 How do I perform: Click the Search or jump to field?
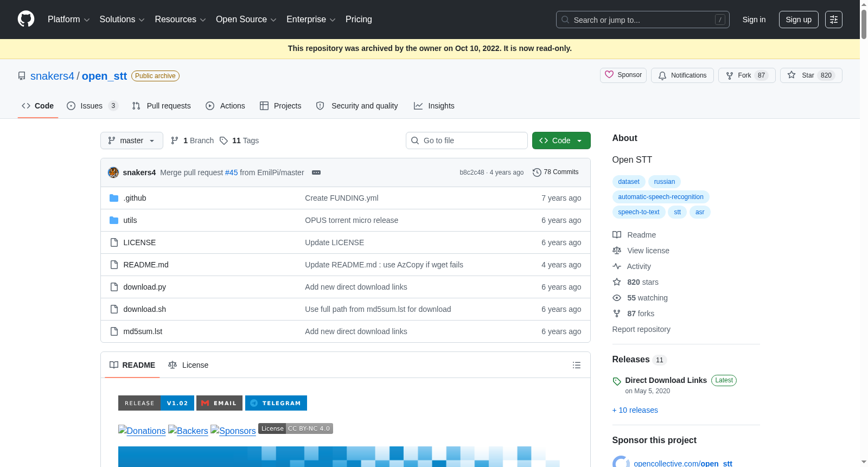[x=643, y=20]
